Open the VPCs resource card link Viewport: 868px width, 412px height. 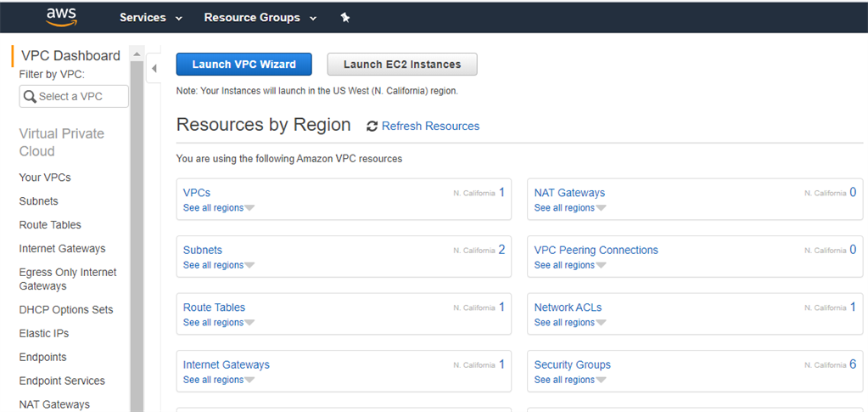pos(197,193)
